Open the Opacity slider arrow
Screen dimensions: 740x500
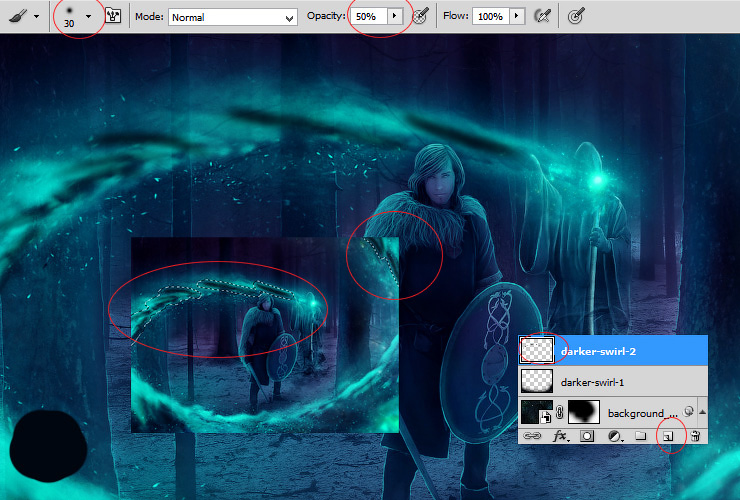(395, 16)
